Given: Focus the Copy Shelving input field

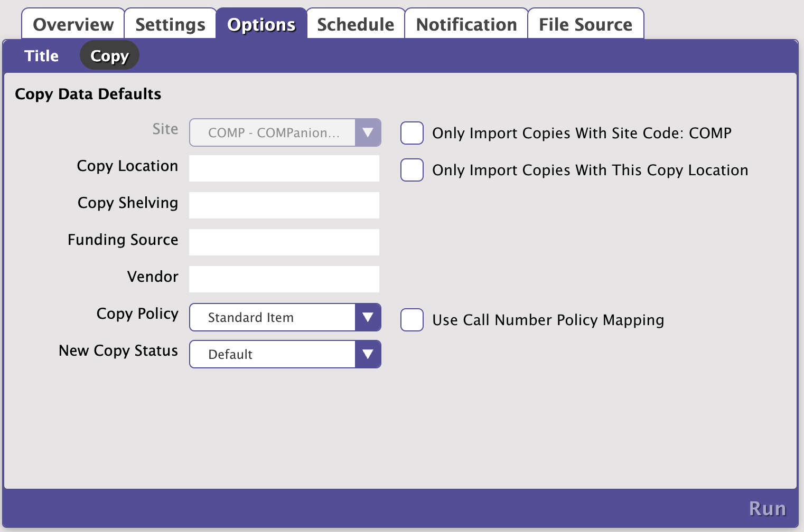Looking at the screenshot, I should click(284, 205).
